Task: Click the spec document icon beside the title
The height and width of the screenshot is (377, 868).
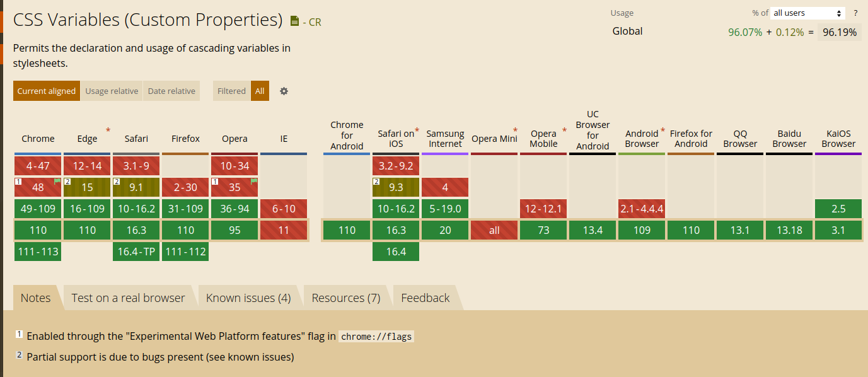Action: tap(294, 21)
